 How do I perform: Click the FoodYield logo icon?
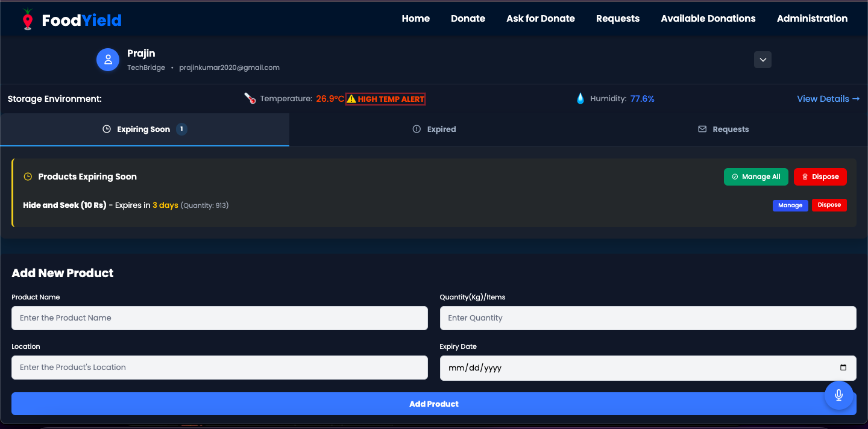pyautogui.click(x=27, y=19)
